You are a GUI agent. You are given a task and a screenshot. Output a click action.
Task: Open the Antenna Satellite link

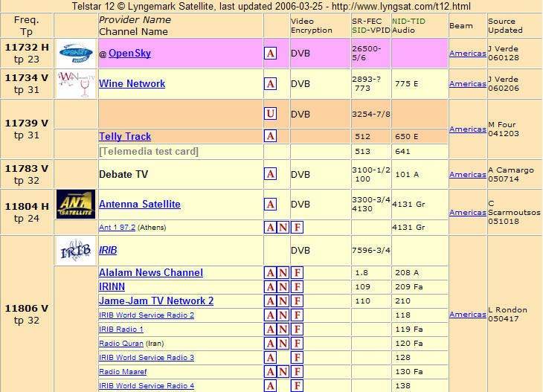140,204
